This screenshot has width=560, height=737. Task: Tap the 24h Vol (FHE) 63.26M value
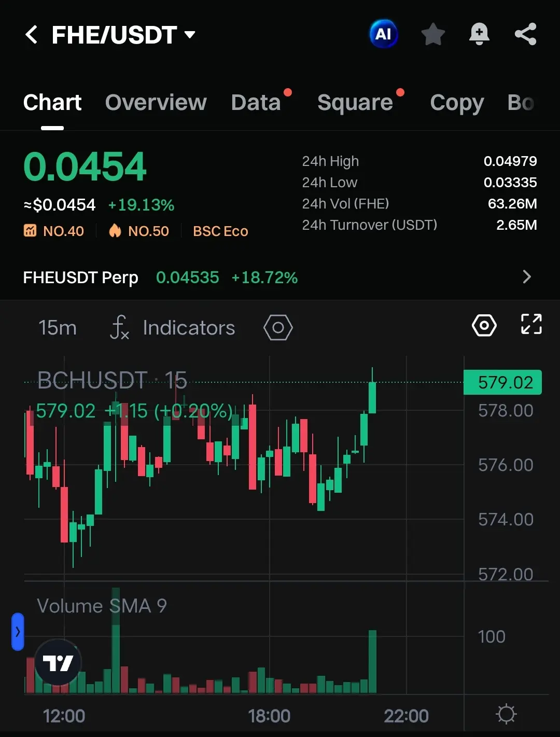512,204
